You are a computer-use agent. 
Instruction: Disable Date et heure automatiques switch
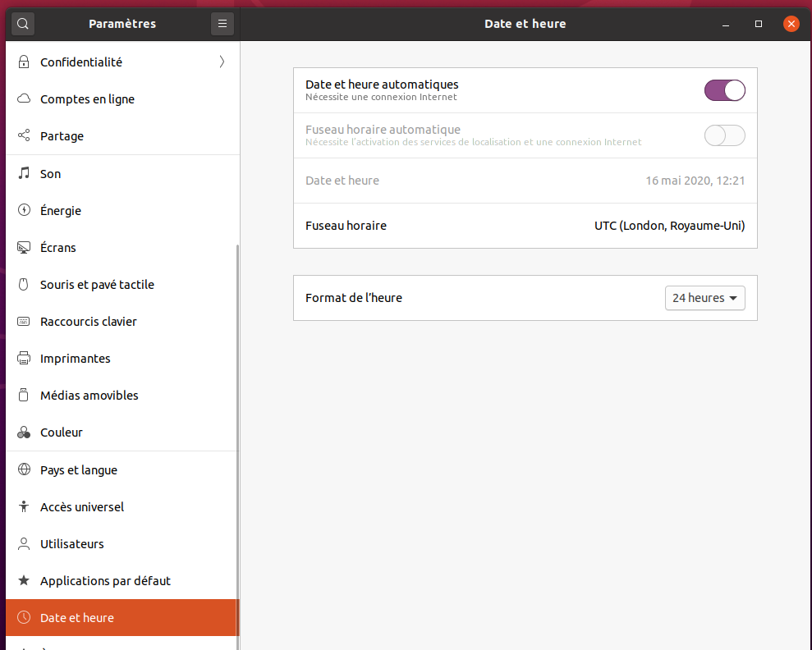(724, 90)
